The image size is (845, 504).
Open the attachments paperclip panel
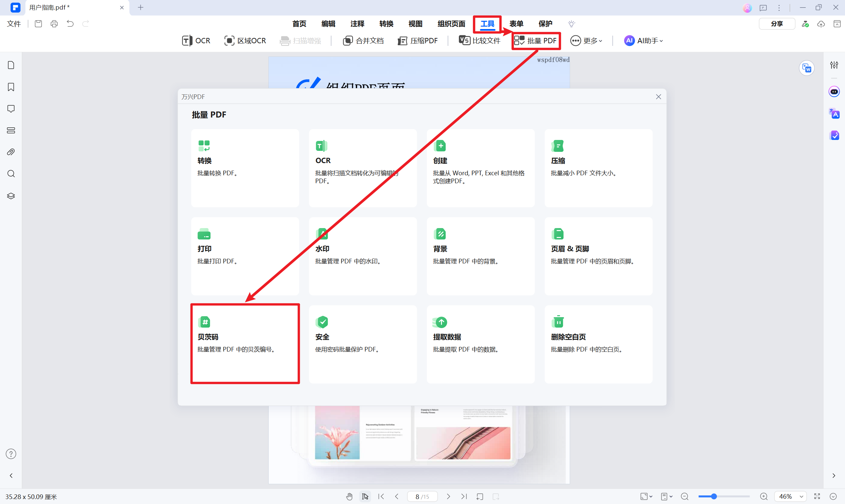[x=11, y=152]
